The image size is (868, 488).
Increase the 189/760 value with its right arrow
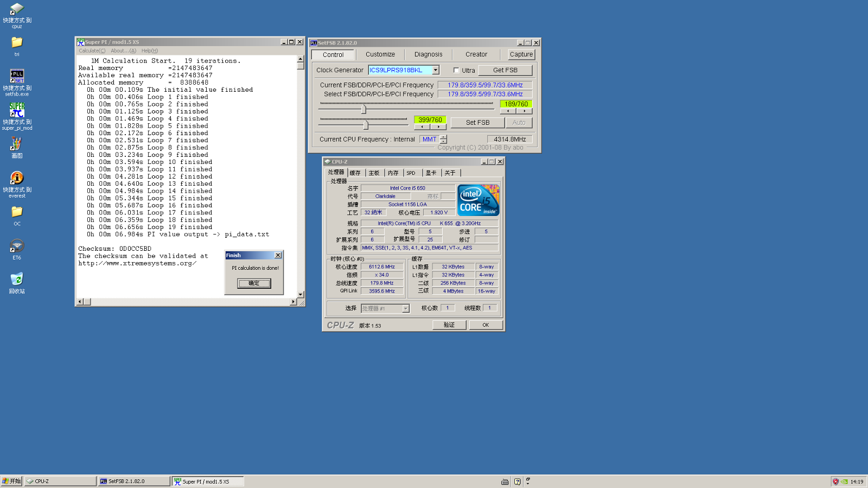(524, 111)
